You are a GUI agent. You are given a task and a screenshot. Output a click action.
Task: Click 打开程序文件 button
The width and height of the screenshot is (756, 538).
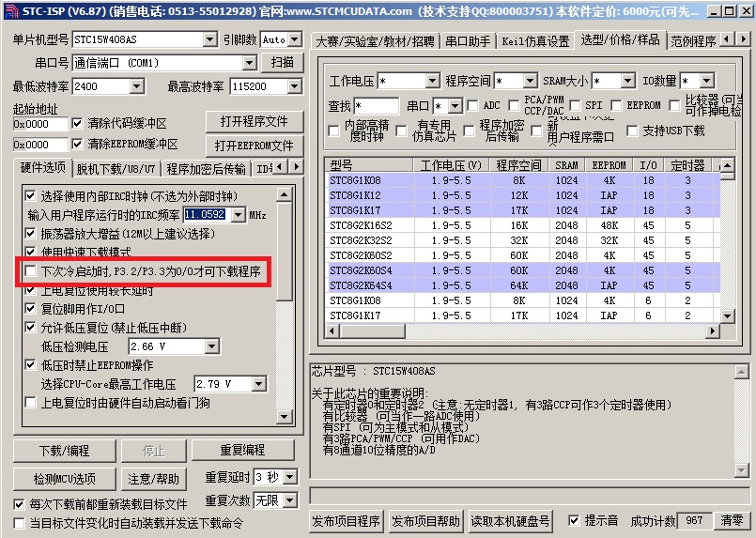pyautogui.click(x=255, y=121)
